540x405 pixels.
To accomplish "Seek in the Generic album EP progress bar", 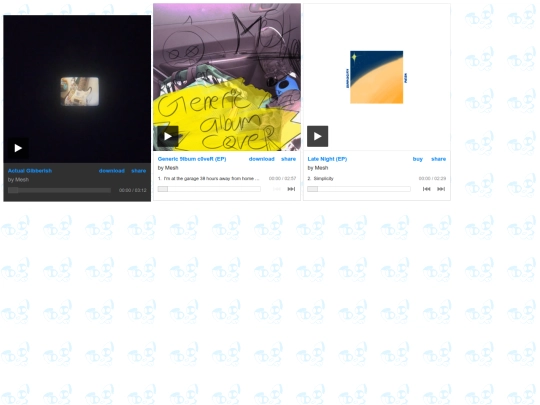I will [x=209, y=189].
